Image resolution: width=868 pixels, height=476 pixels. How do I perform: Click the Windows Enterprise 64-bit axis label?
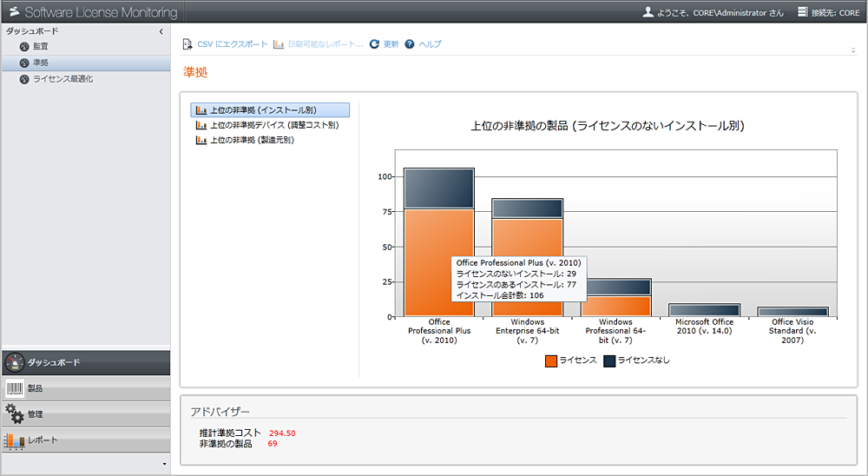pyautogui.click(x=528, y=331)
